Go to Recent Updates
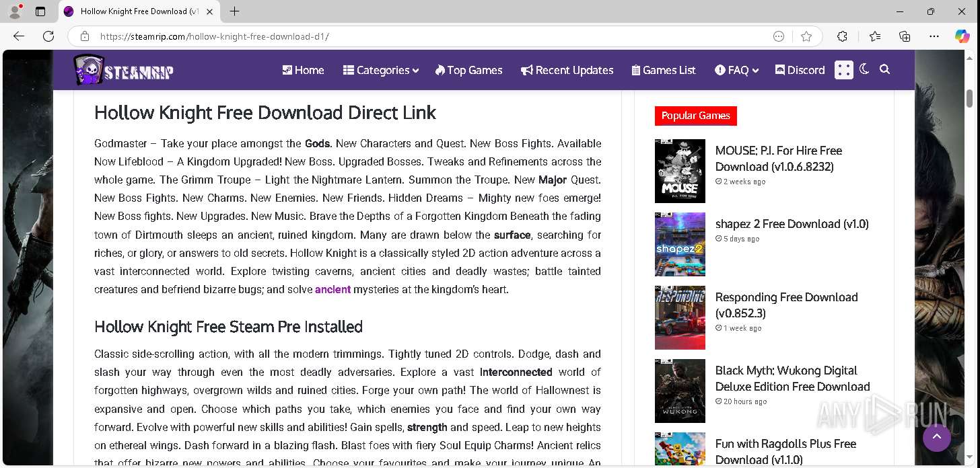980x468 pixels. click(x=567, y=70)
